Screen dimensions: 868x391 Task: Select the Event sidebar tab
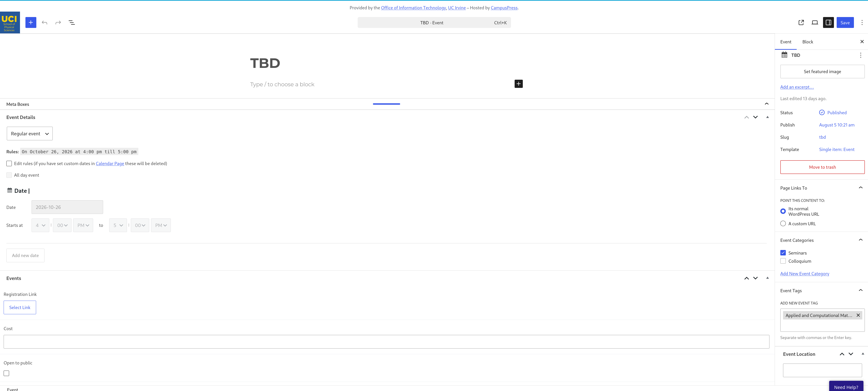click(x=786, y=42)
